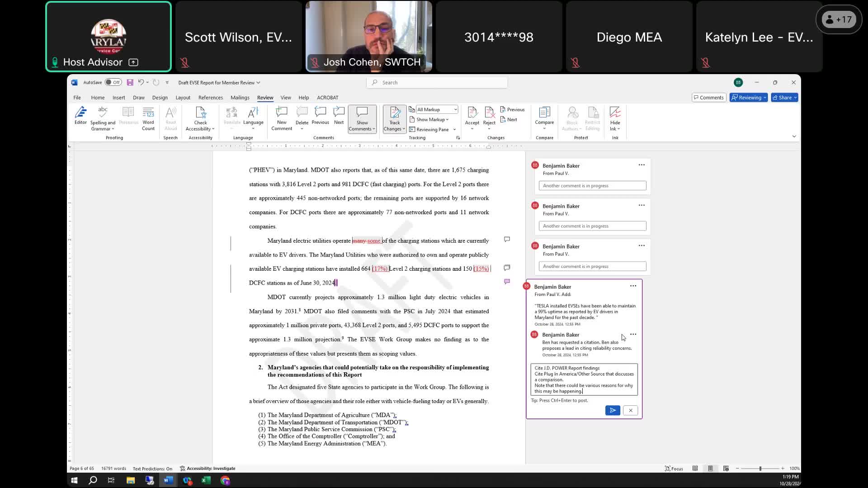Screen dimensions: 868x488
Task: Expand the Show Markup dropdown
Action: pyautogui.click(x=429, y=119)
